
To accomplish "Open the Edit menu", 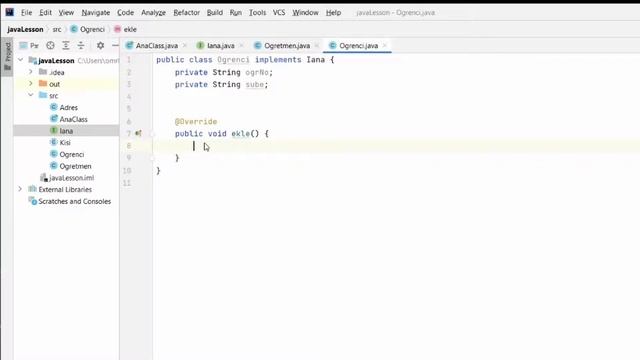I will [45, 13].
